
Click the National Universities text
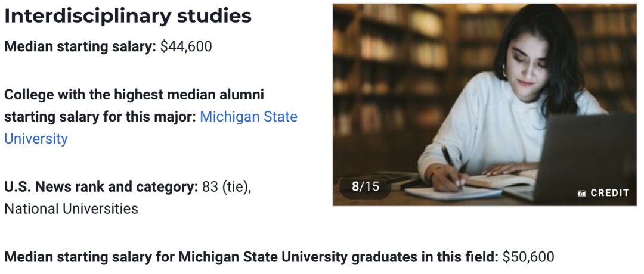(x=71, y=209)
